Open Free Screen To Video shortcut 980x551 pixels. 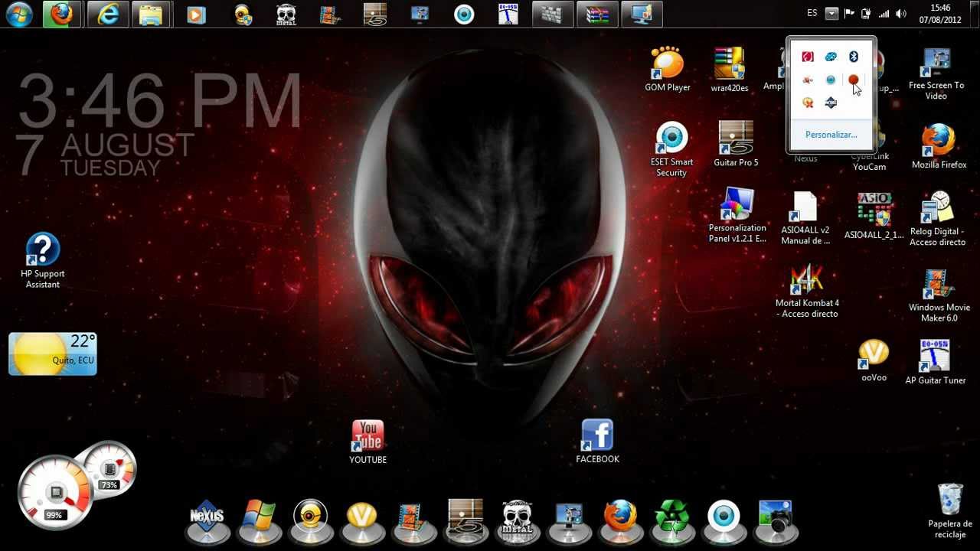click(x=936, y=73)
